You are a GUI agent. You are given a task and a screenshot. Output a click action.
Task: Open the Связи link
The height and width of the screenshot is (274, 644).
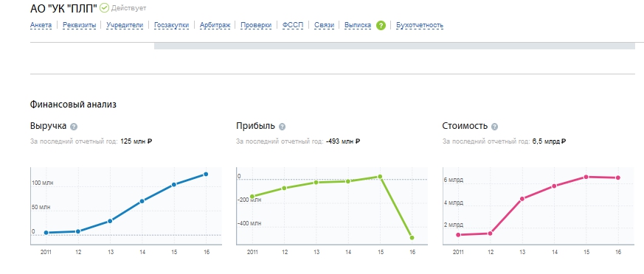pyautogui.click(x=324, y=26)
